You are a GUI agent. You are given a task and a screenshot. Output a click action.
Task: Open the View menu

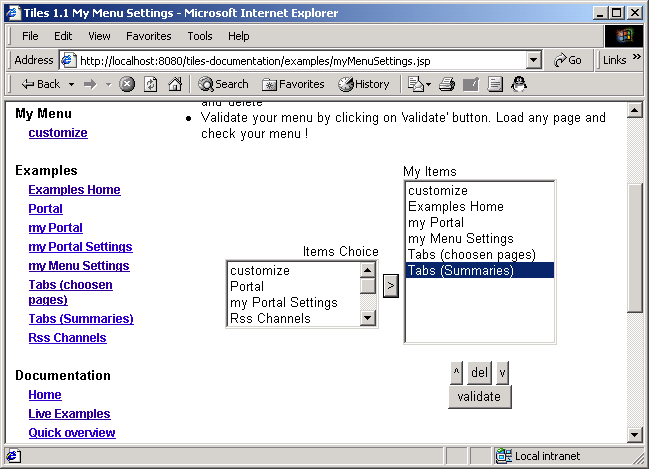tap(99, 36)
